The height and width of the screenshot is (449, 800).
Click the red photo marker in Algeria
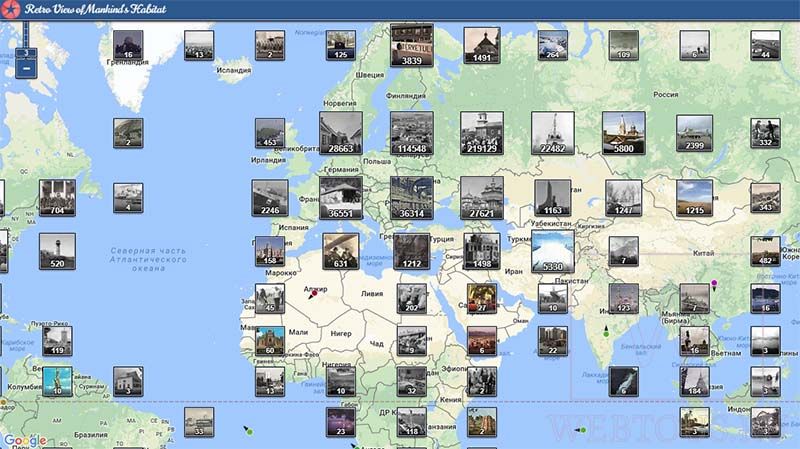(x=313, y=294)
